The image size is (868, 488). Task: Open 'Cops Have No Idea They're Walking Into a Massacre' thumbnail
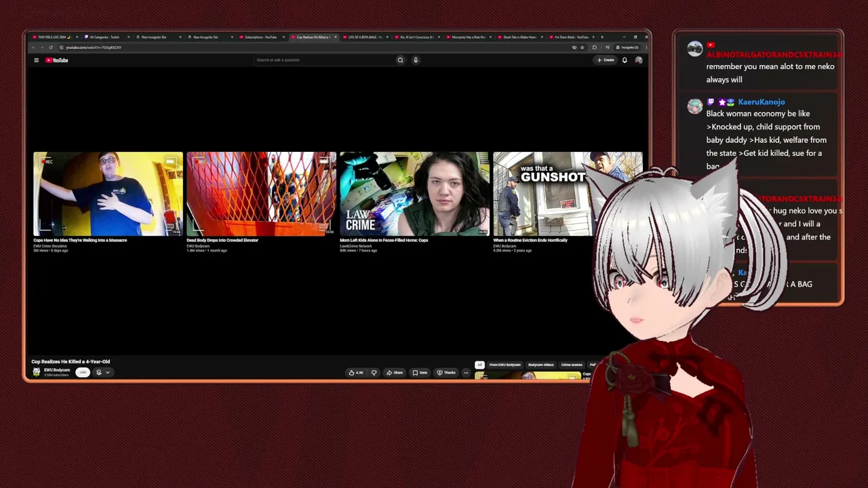pos(108,194)
